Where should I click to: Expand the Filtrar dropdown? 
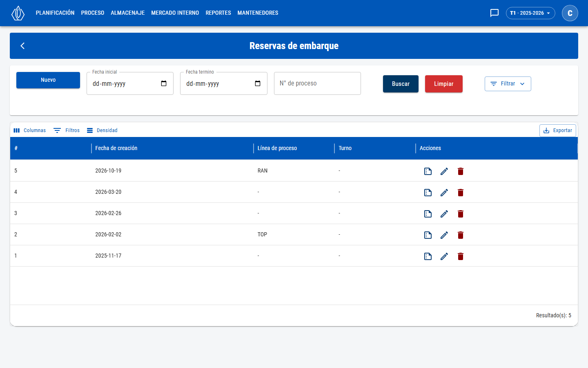(508, 84)
